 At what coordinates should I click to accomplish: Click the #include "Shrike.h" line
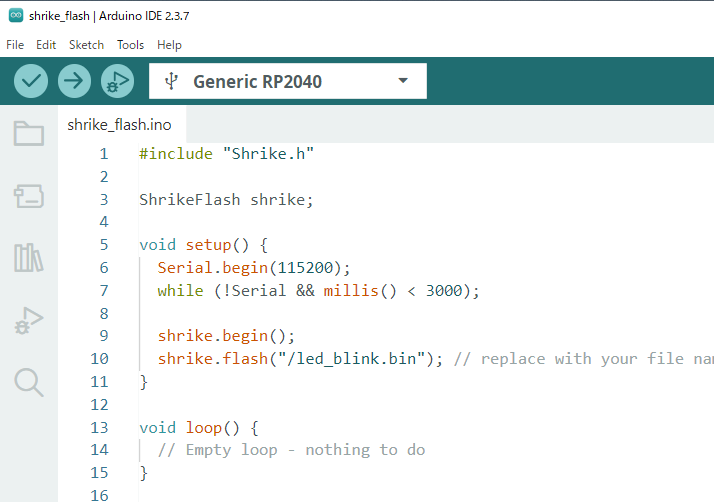click(x=226, y=154)
